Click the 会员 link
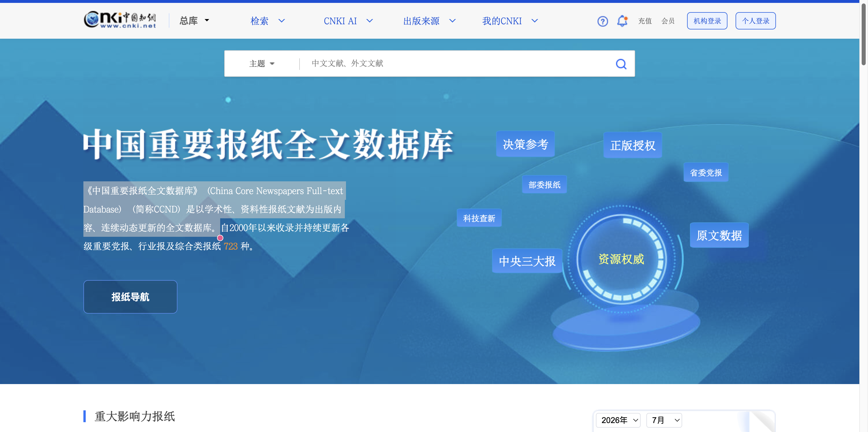Viewport: 868px width, 432px height. pyautogui.click(x=668, y=21)
